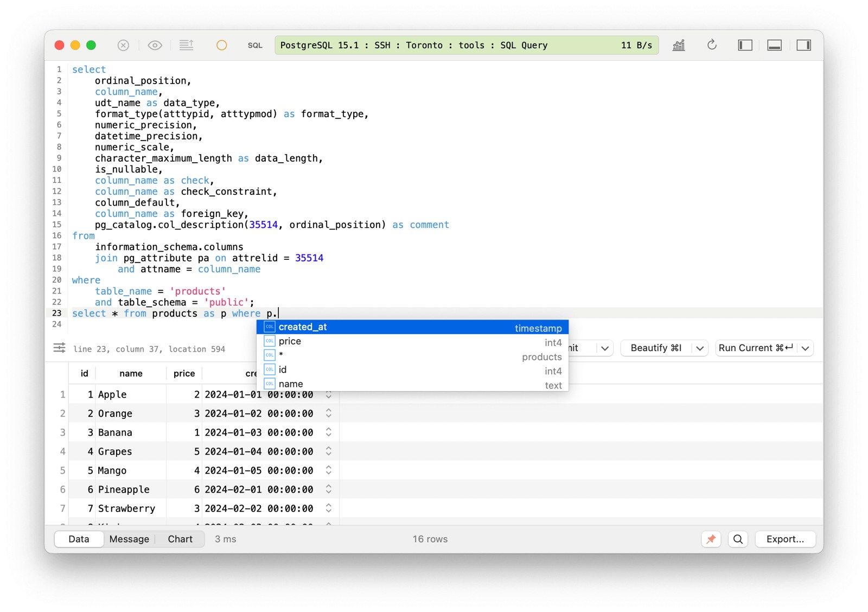Image resolution: width=868 pixels, height=612 pixels.
Task: Select created_at autocomplete suggestion
Action: 412,327
